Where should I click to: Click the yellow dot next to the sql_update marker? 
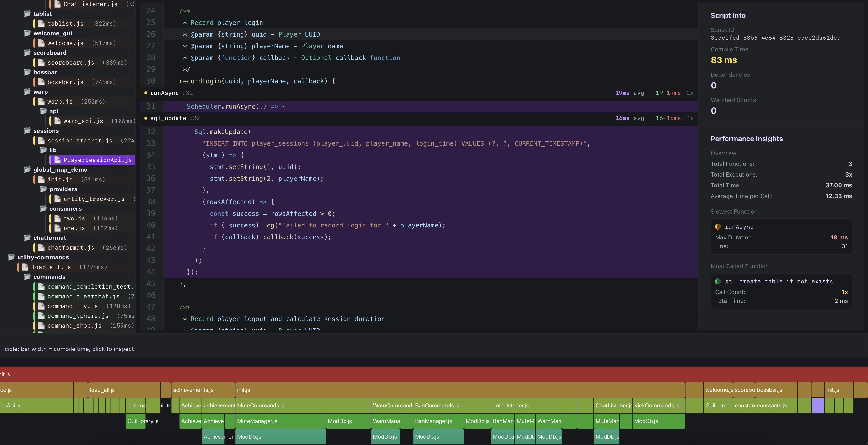click(x=146, y=118)
